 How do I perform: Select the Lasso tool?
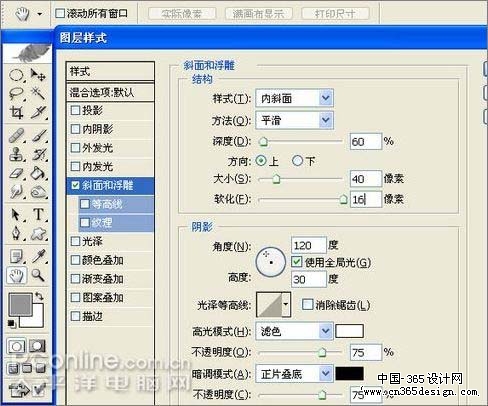click(17, 93)
